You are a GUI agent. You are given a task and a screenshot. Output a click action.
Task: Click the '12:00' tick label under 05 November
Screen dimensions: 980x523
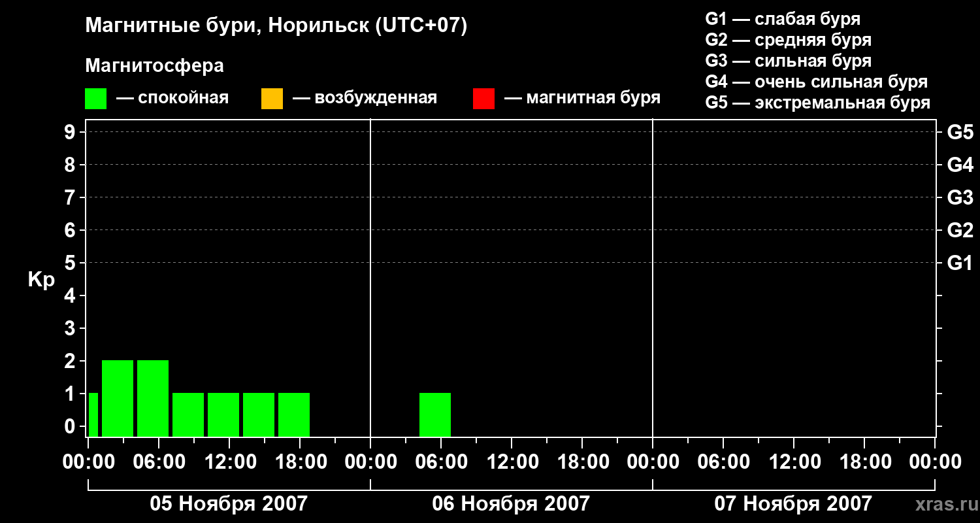(x=229, y=462)
